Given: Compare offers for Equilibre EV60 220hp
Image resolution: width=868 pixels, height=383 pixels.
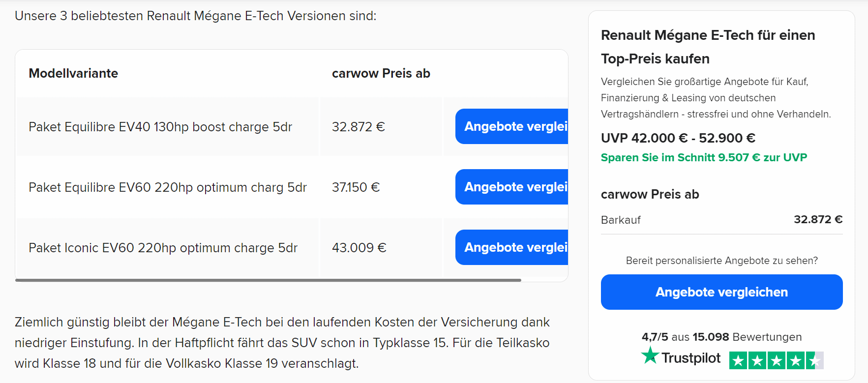Looking at the screenshot, I should [511, 187].
